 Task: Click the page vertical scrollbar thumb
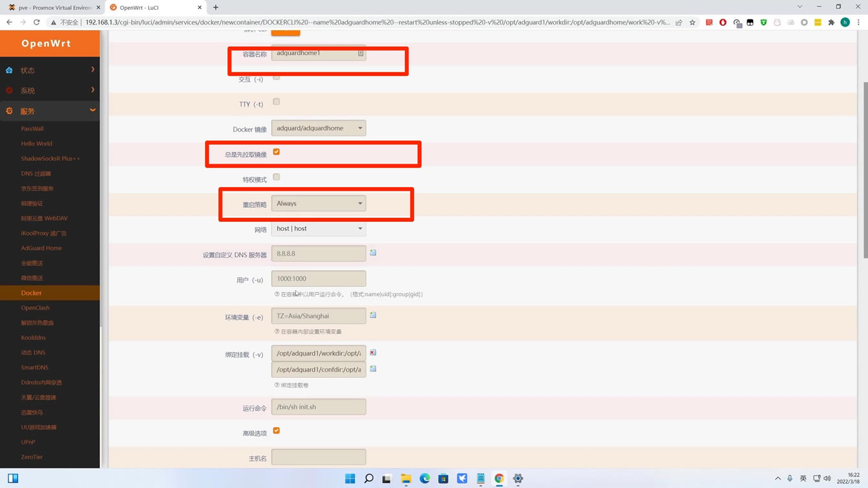(x=865, y=171)
